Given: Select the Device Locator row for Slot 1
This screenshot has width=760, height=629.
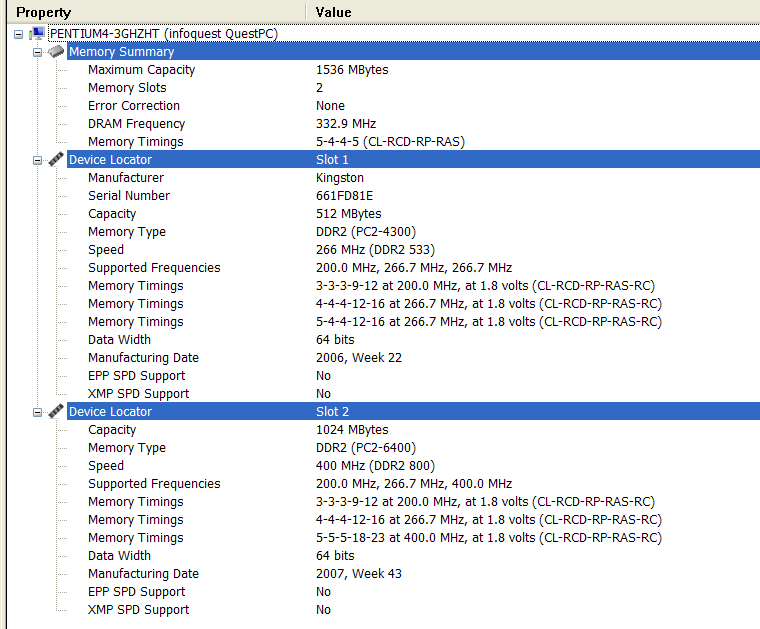Looking at the screenshot, I should pos(413,159).
